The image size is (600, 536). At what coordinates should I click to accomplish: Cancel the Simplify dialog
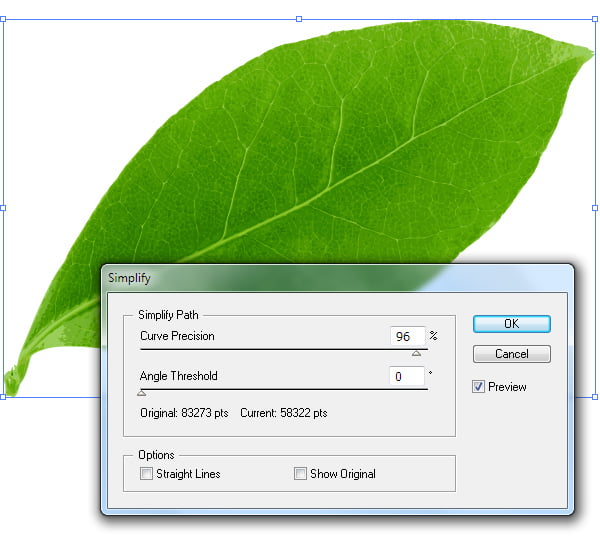point(512,354)
